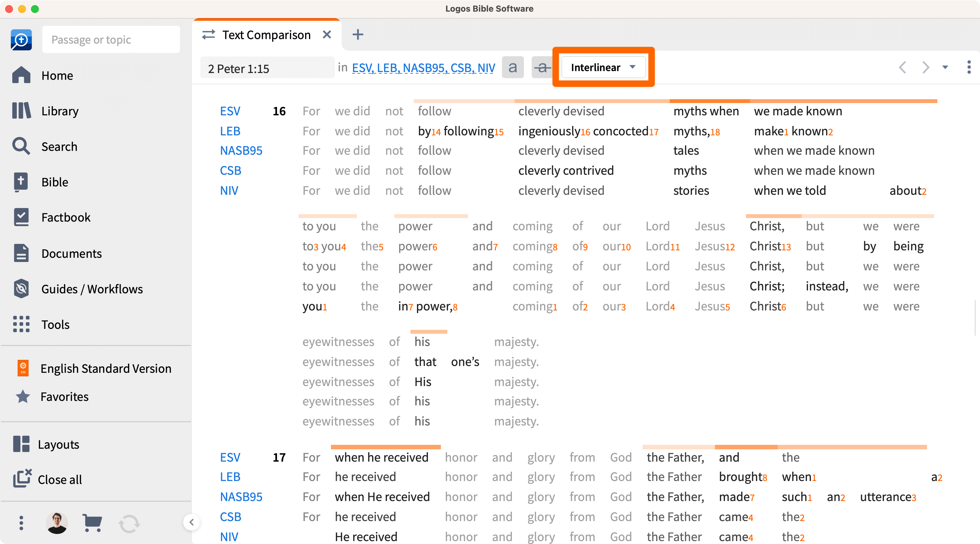
Task: Open versions list ESV, LEB, NASB95, CSB, NIV
Action: [x=423, y=68]
